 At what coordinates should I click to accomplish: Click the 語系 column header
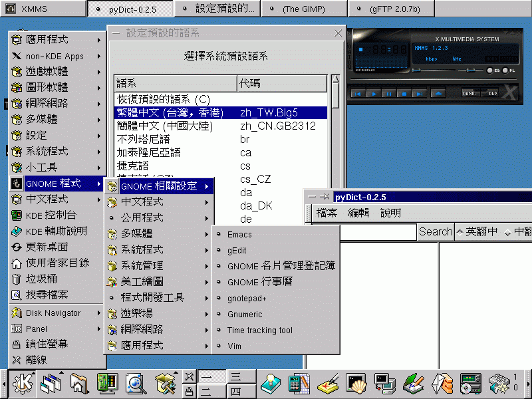176,84
